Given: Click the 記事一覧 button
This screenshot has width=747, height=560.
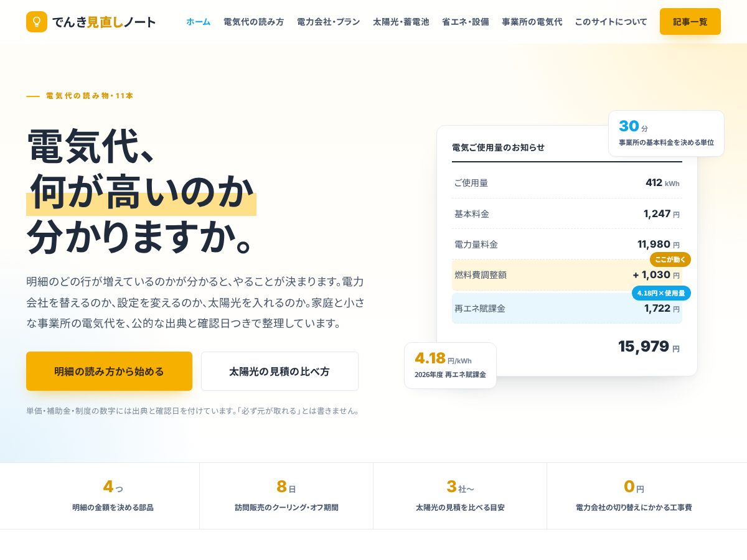Looking at the screenshot, I should [x=690, y=22].
